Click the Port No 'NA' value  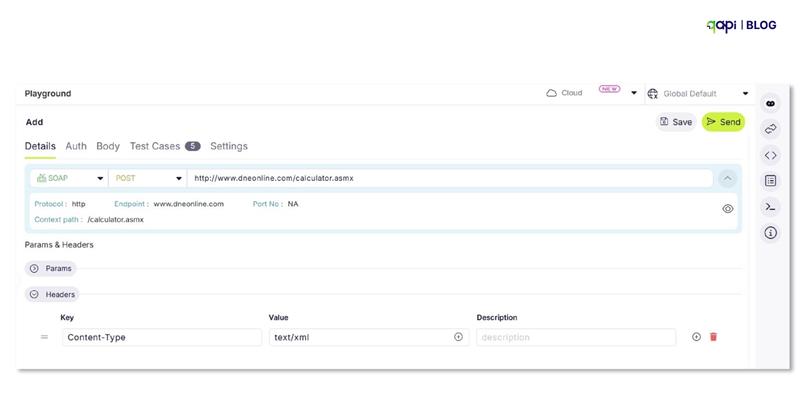pyautogui.click(x=293, y=203)
